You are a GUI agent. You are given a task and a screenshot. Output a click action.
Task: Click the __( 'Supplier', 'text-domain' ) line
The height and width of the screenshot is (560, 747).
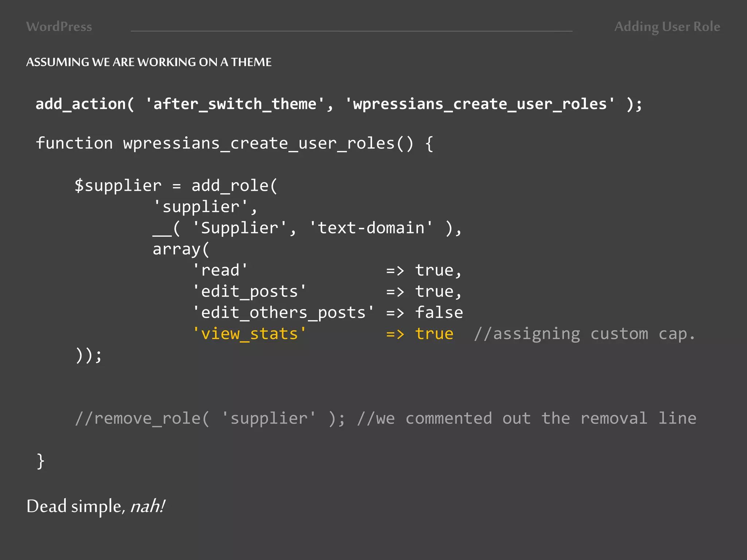tap(307, 228)
